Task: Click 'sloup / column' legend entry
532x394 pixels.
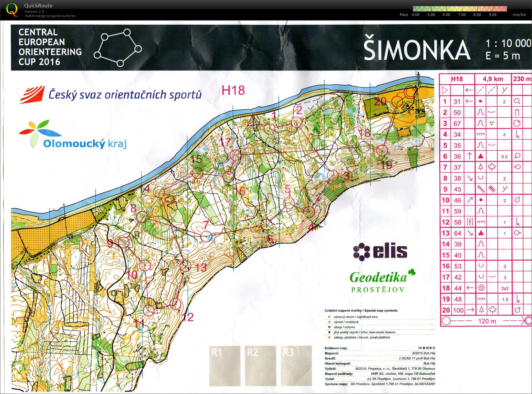Action: point(344,327)
